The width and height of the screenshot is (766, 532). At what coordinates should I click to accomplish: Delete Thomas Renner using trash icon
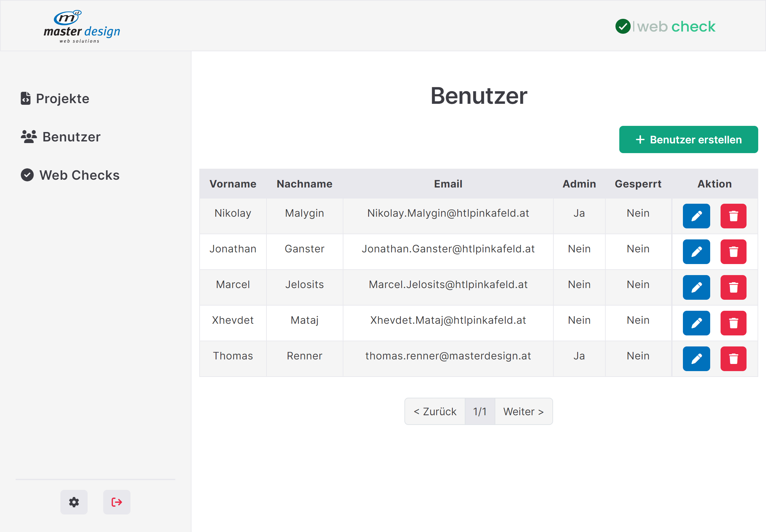coord(733,359)
